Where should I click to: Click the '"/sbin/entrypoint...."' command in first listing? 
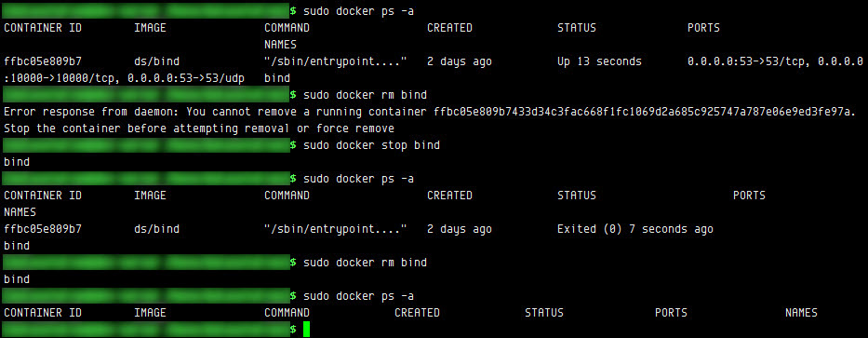click(336, 61)
